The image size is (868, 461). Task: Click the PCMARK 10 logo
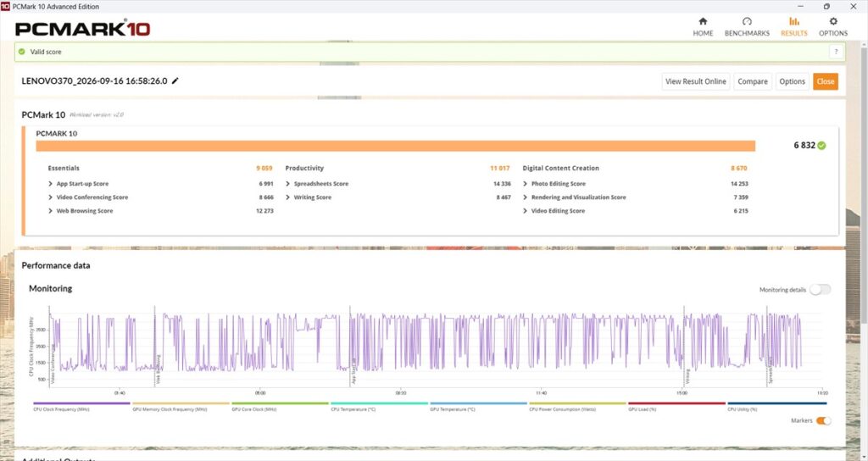tap(83, 28)
